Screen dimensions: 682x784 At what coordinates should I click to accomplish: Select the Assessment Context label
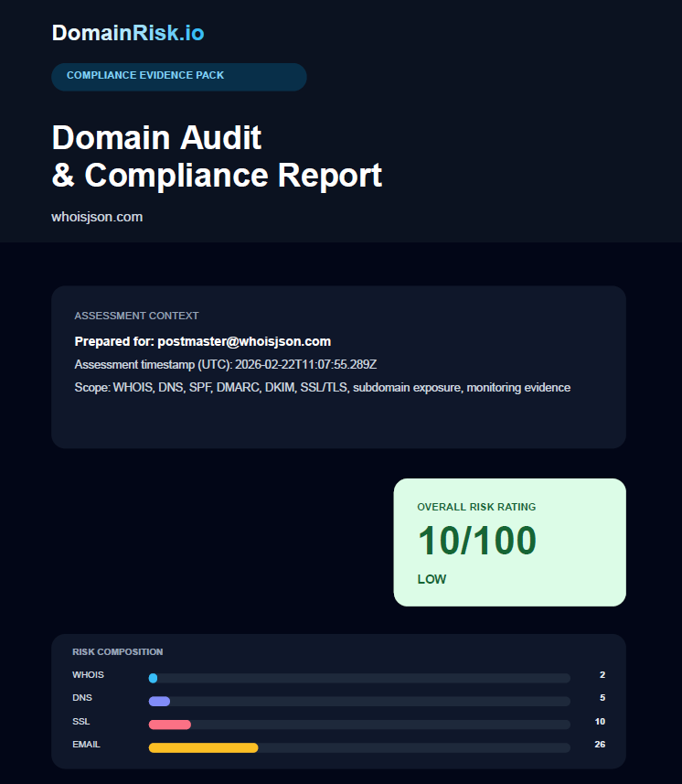coord(136,316)
